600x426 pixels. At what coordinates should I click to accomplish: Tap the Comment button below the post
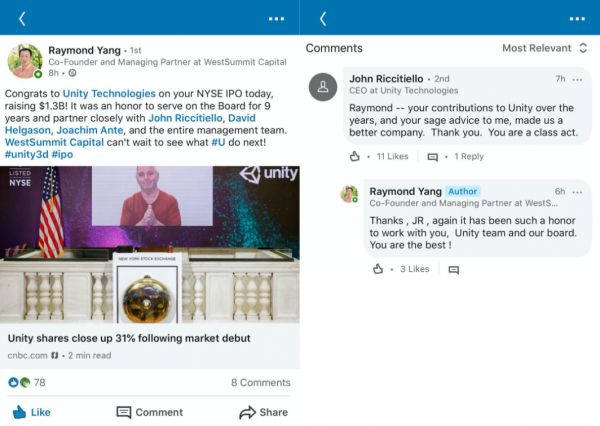(149, 411)
